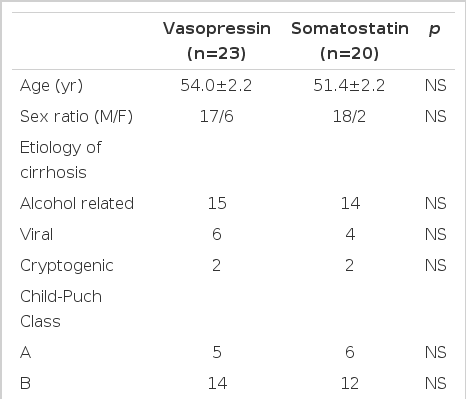Select the 54.0±2.2 age value
The width and height of the screenshot is (466, 399).
point(216,85)
